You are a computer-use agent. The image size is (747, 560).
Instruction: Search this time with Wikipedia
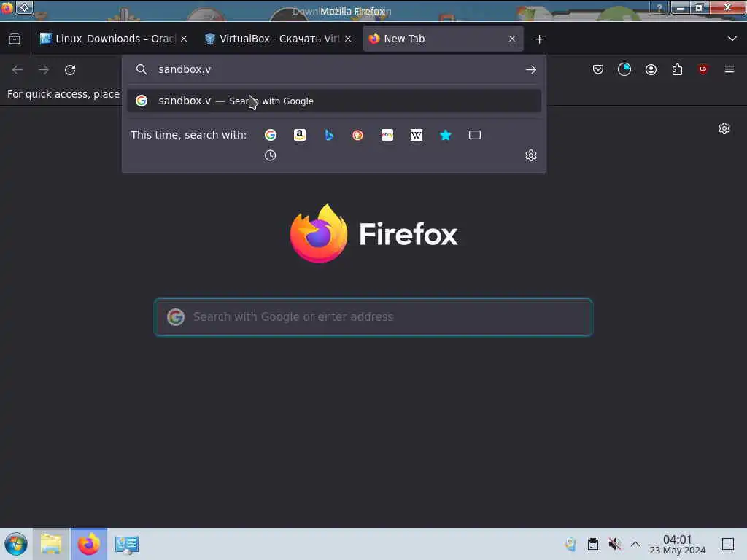click(417, 135)
